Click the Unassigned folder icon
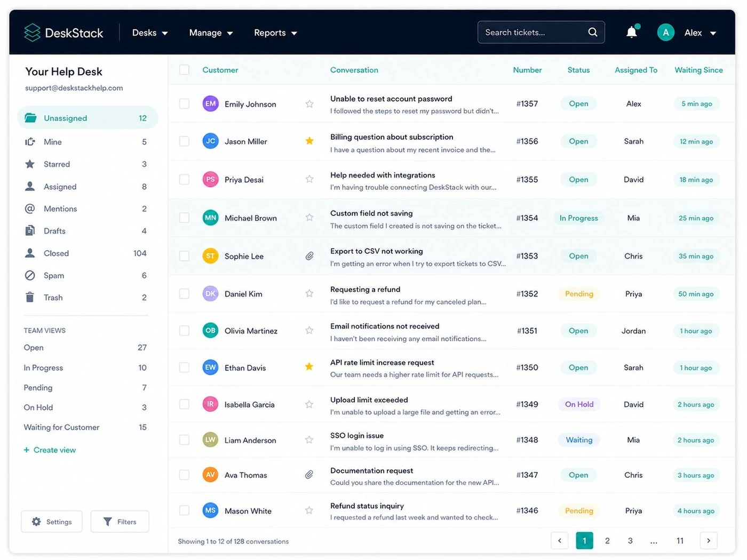 (30, 118)
